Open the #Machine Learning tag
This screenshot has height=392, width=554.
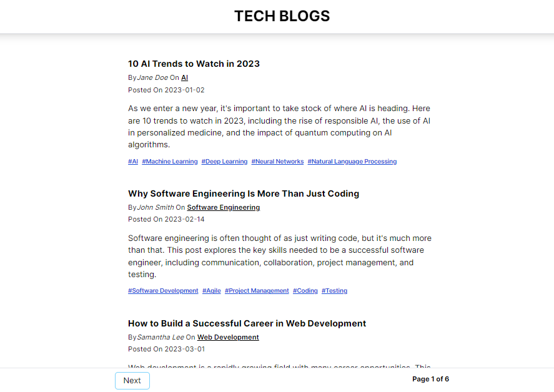click(x=169, y=161)
